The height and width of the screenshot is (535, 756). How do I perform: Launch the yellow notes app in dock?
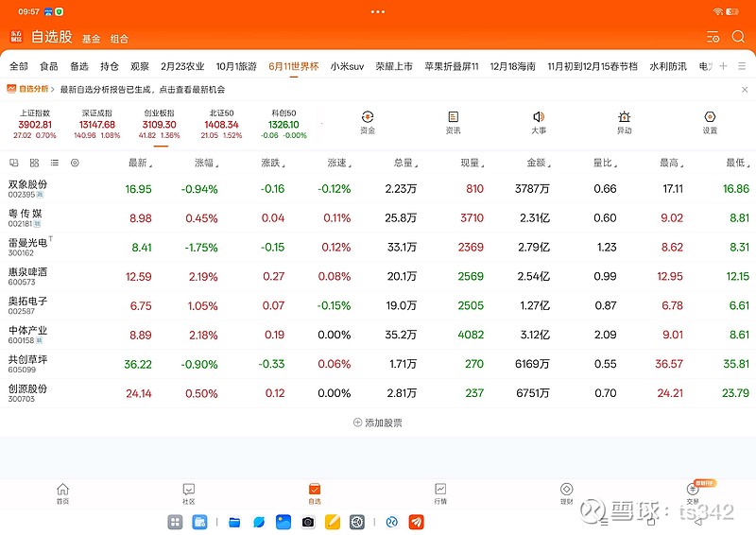(x=333, y=522)
